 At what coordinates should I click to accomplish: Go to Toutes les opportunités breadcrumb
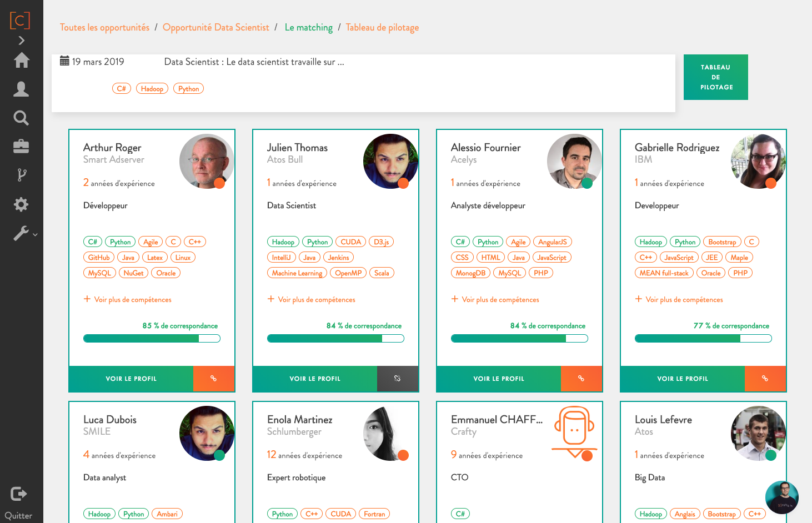(x=104, y=28)
